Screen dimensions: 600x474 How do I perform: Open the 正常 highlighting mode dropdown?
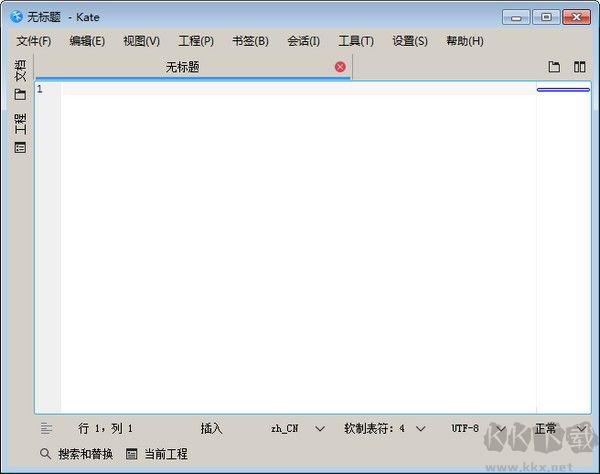click(561, 428)
